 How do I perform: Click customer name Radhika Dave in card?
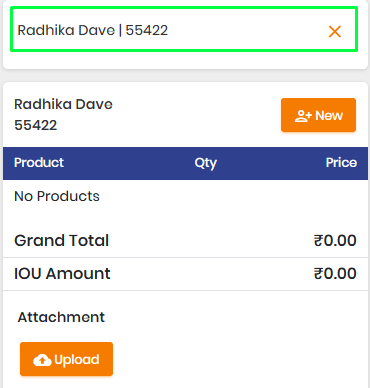63,104
